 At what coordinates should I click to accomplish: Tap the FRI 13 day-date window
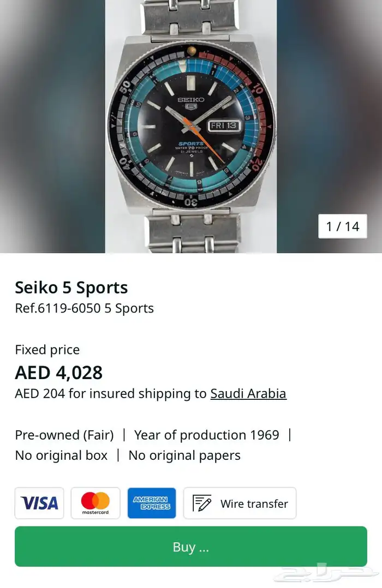224,125
